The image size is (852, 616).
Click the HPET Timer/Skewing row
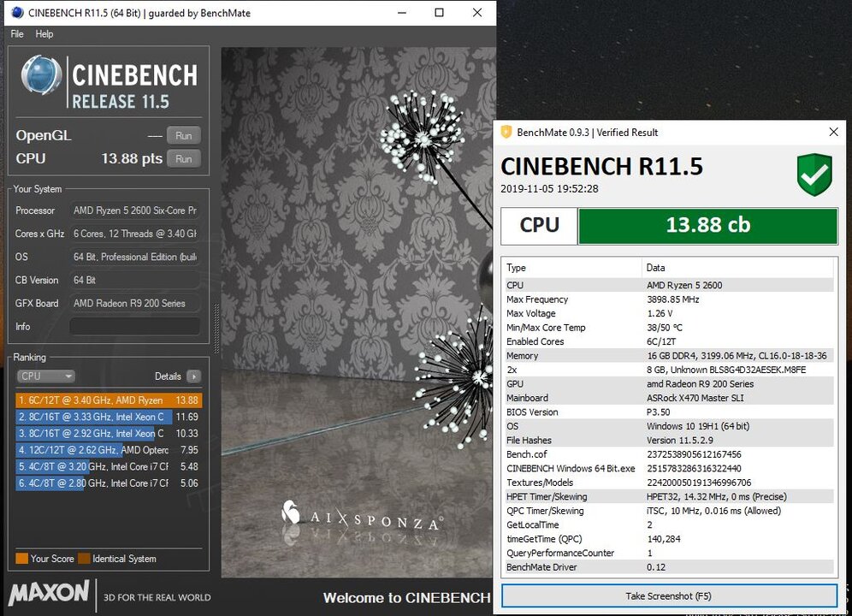669,496
